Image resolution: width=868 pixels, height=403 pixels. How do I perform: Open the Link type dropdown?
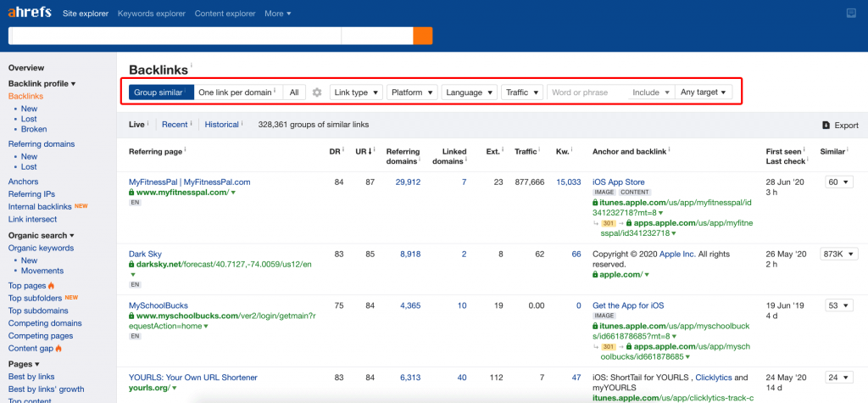pos(356,92)
